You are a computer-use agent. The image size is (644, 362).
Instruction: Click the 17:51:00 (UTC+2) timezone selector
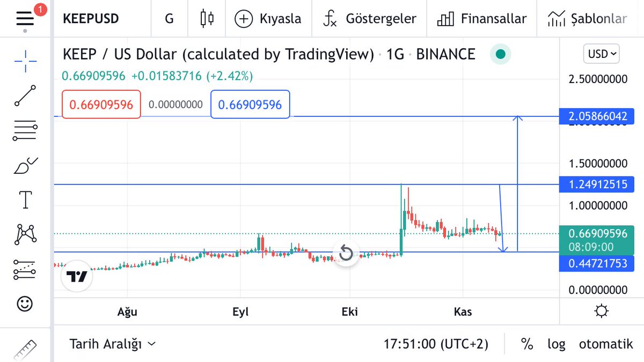436,344
